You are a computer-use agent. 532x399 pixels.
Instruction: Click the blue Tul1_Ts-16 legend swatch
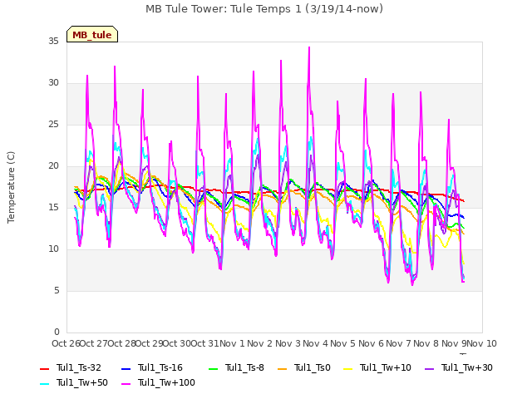pos(126,368)
